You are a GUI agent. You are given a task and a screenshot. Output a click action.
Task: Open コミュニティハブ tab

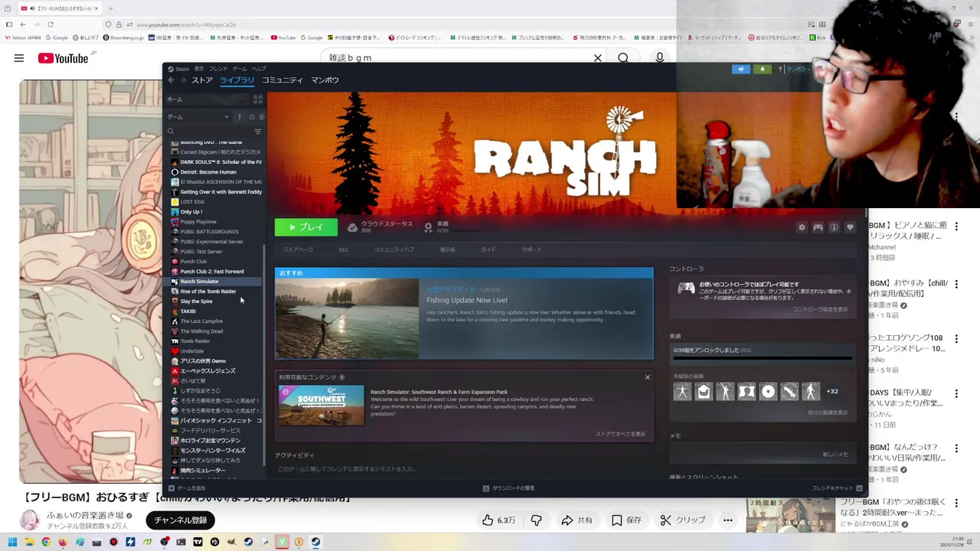tap(394, 249)
